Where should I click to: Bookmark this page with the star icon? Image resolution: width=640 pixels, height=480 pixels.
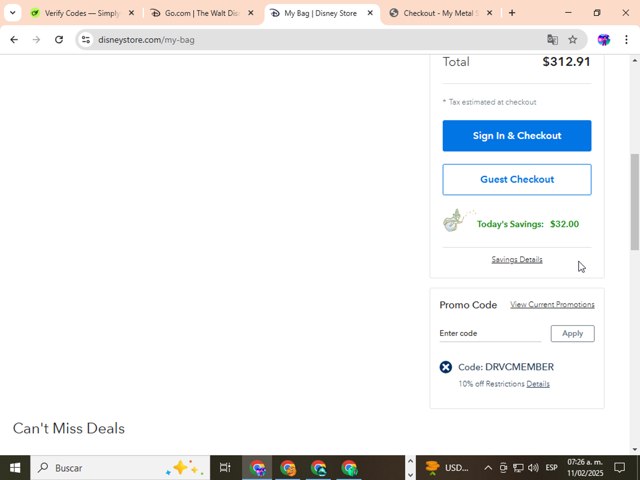point(573,40)
